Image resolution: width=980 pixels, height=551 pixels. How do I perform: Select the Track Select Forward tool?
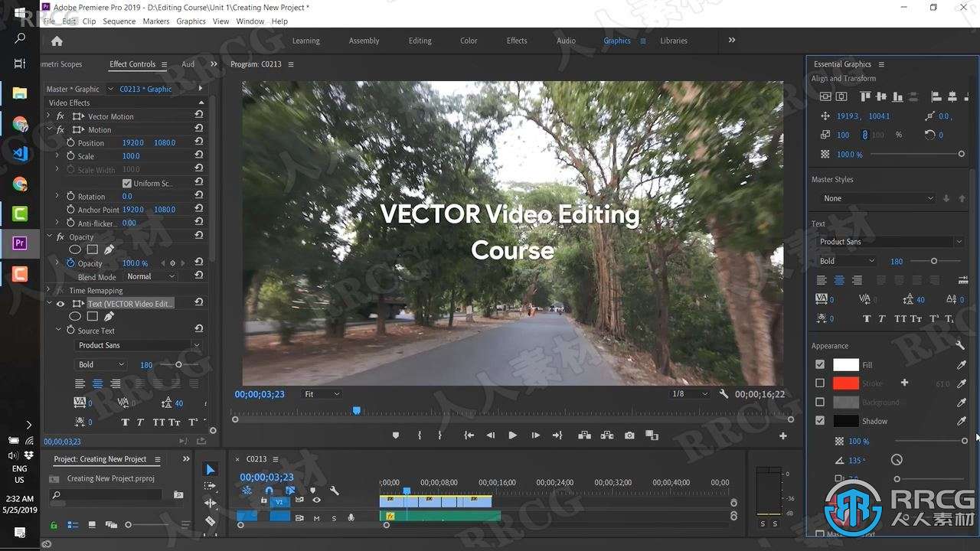pyautogui.click(x=211, y=486)
